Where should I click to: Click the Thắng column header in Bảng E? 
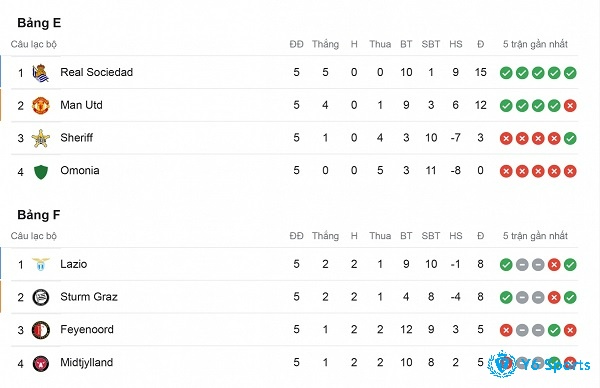[x=325, y=44]
